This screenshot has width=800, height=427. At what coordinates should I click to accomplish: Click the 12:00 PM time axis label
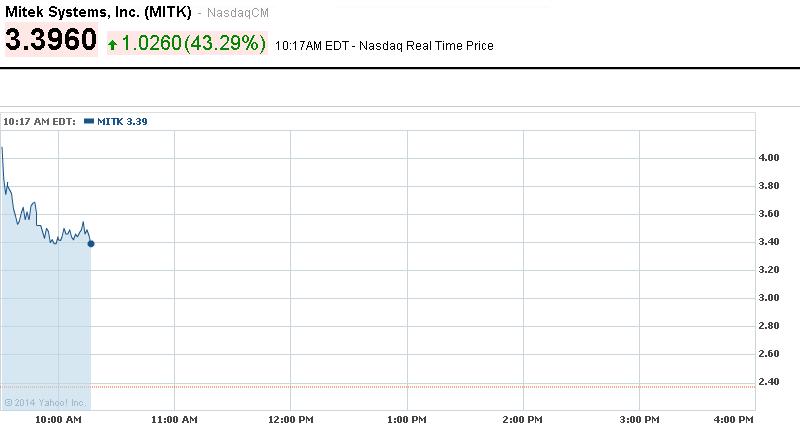tap(291, 418)
